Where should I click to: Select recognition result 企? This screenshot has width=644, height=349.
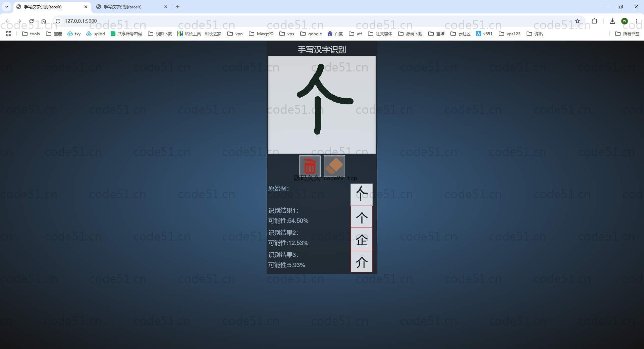coord(362,239)
